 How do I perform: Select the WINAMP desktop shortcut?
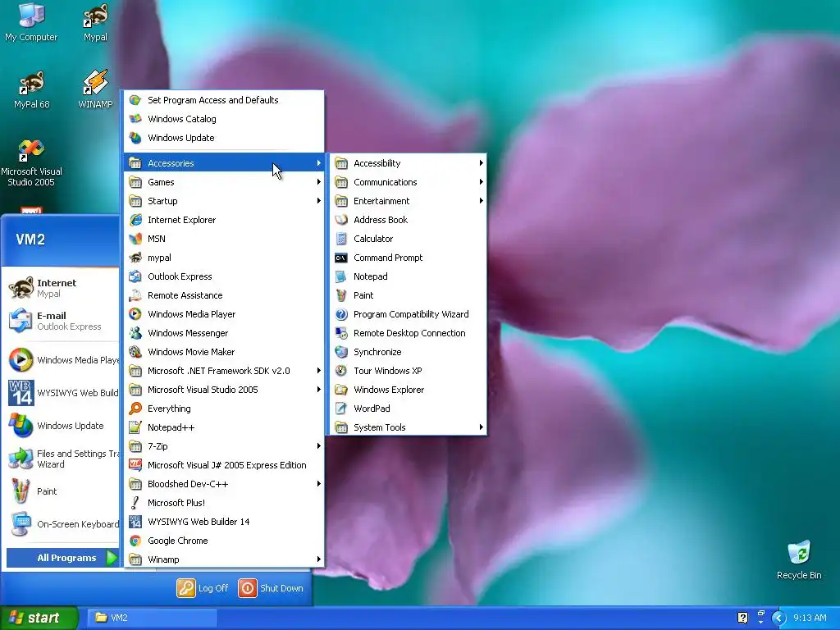tap(95, 89)
